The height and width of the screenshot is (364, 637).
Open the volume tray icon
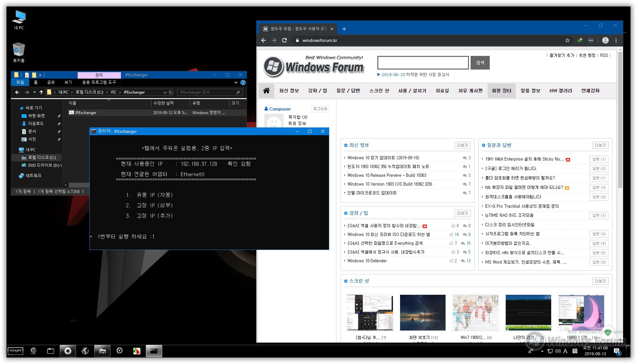click(558, 351)
